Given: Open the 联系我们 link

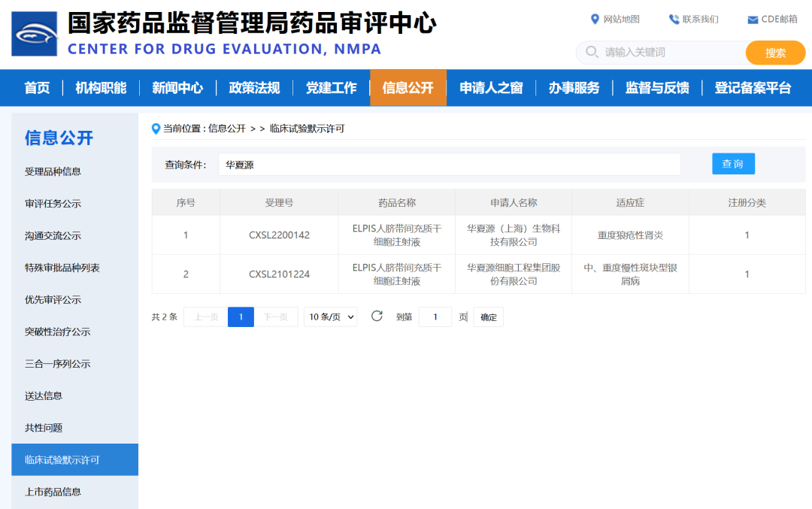Looking at the screenshot, I should (x=700, y=20).
